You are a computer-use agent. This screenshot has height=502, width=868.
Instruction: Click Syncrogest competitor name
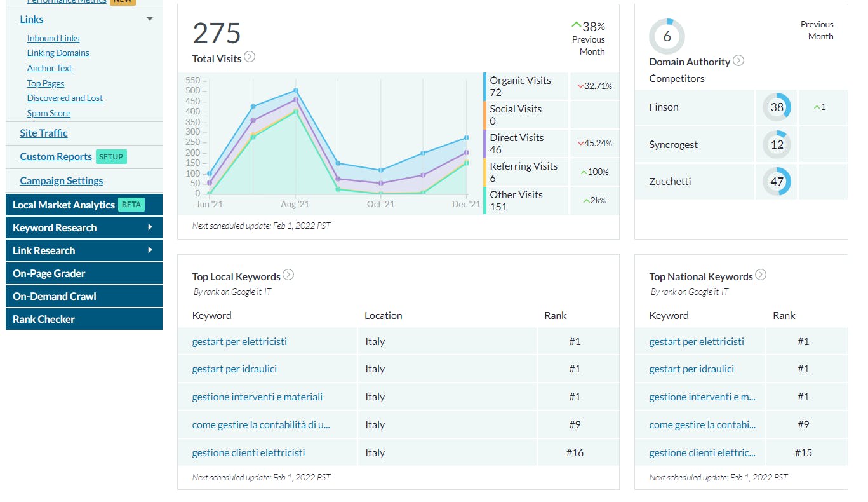673,144
